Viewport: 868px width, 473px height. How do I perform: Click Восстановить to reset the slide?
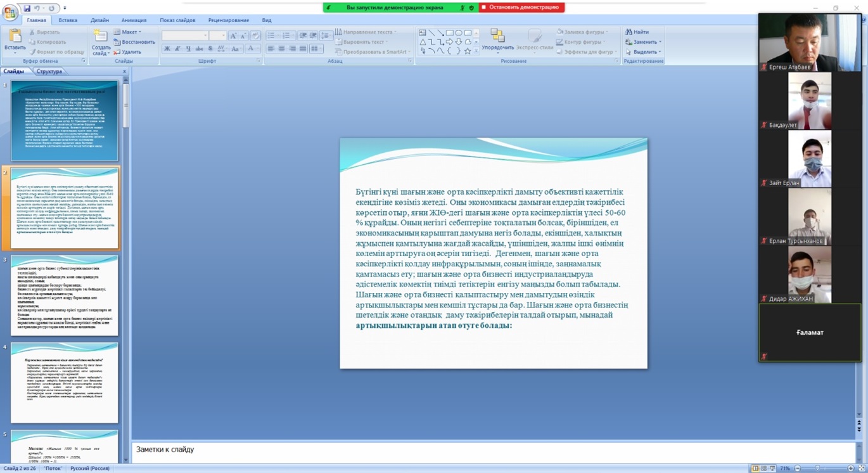pos(134,42)
